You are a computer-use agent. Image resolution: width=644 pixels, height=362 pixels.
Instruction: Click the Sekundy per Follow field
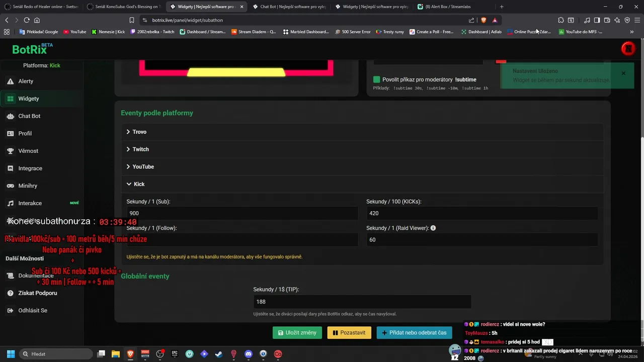point(242,240)
